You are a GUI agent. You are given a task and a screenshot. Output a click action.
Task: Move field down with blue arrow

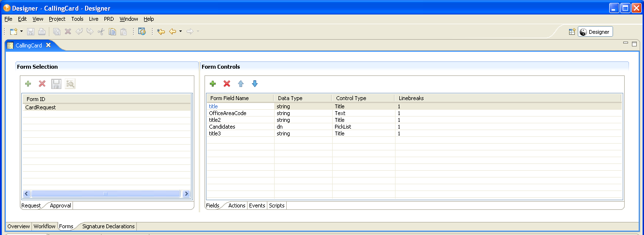point(255,84)
